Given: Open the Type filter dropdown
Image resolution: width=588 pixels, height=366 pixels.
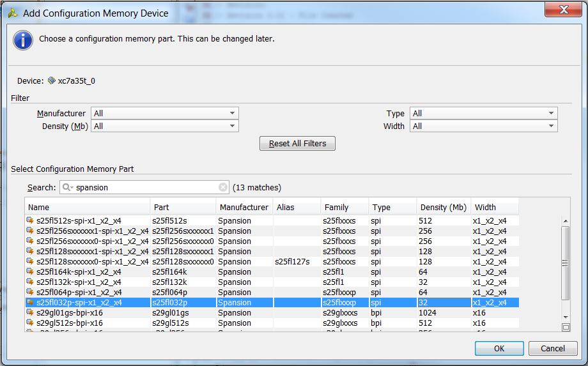Looking at the screenshot, I should (483, 113).
